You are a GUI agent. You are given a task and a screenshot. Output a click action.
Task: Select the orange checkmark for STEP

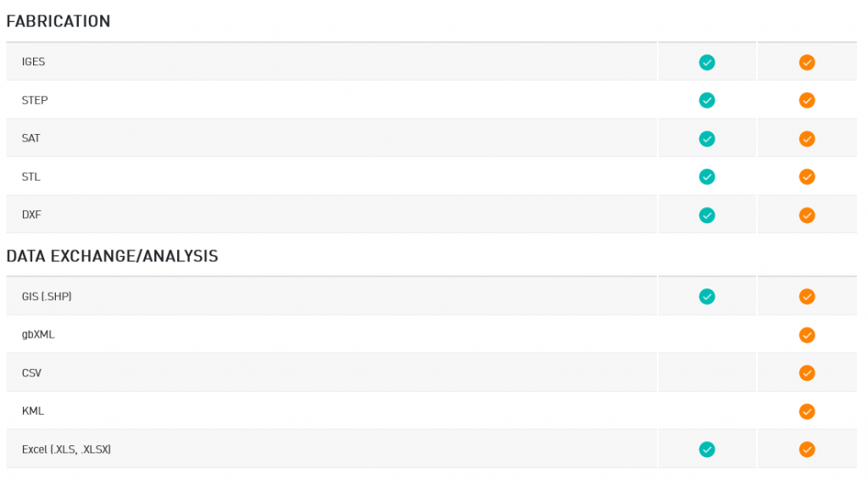(807, 100)
